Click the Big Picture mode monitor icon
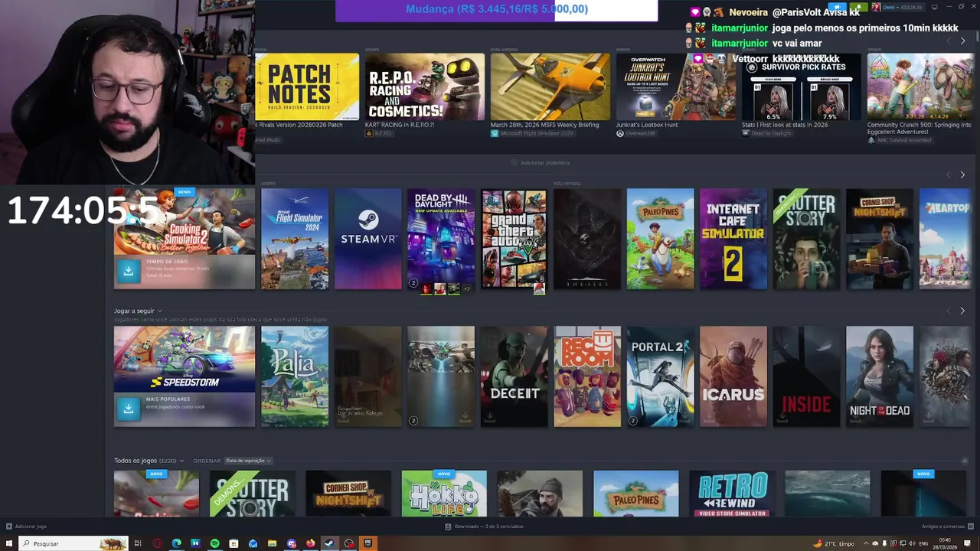 934,7
